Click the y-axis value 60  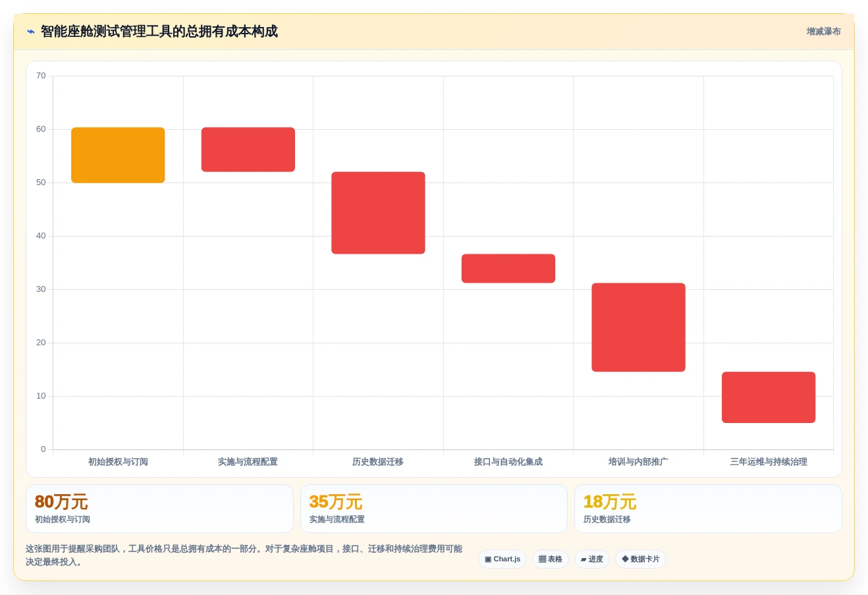tap(41, 129)
